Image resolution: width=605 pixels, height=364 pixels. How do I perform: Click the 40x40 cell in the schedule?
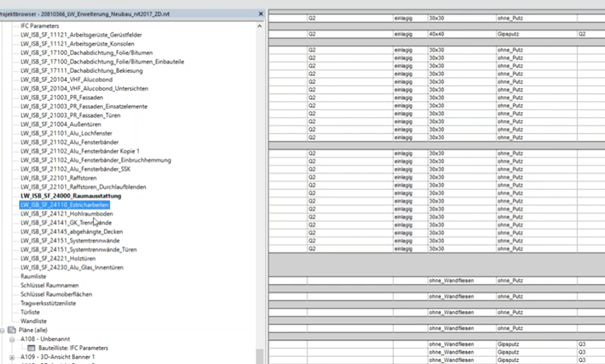coord(462,34)
